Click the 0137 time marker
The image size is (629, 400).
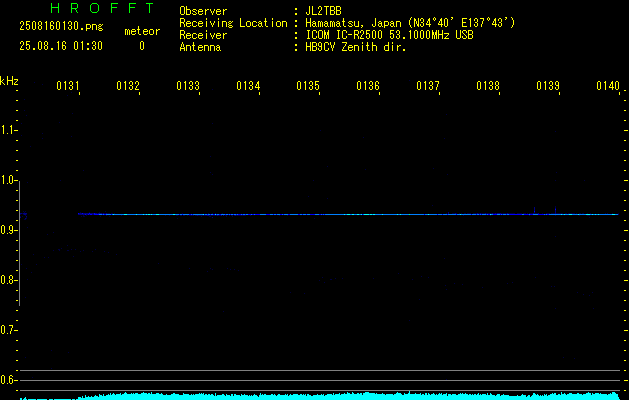point(428,86)
